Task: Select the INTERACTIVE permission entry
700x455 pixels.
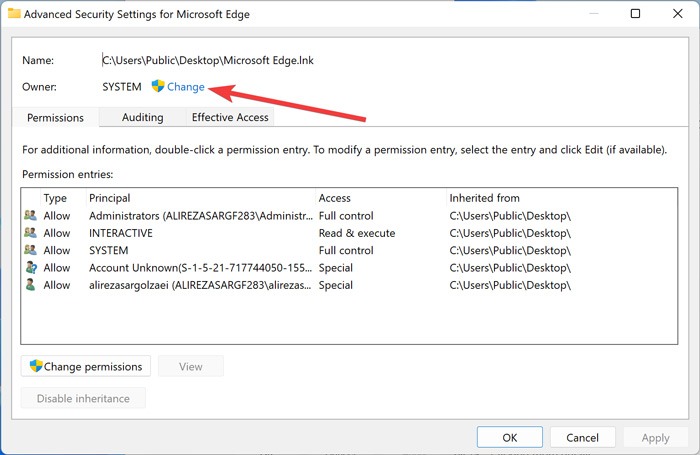Action: 349,233
